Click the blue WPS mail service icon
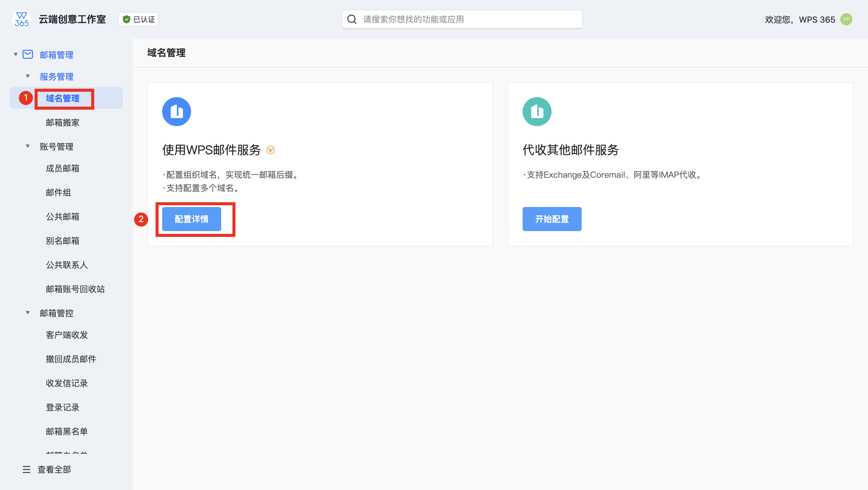868x490 pixels. pyautogui.click(x=176, y=112)
